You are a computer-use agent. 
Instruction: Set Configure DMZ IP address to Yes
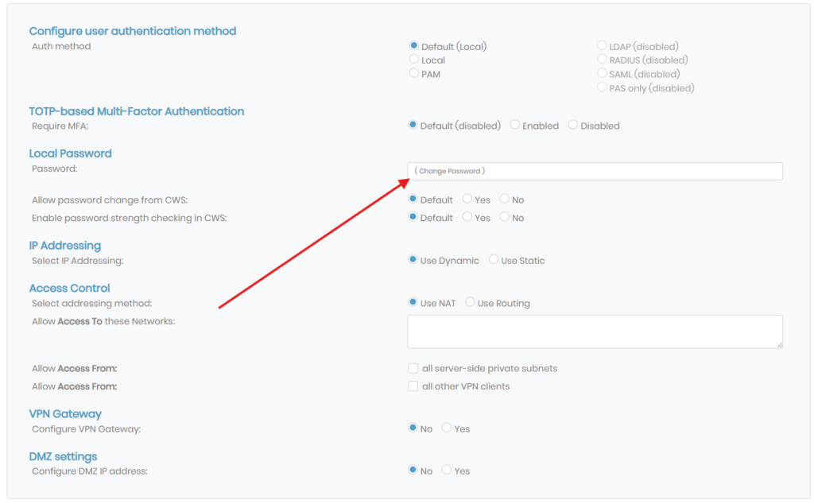pos(447,470)
